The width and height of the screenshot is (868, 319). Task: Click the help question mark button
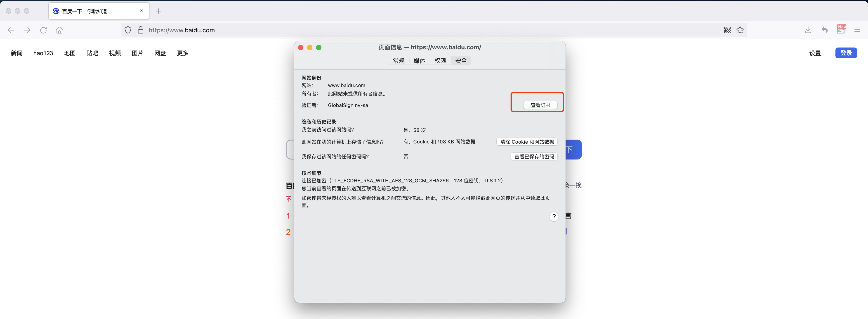point(554,217)
